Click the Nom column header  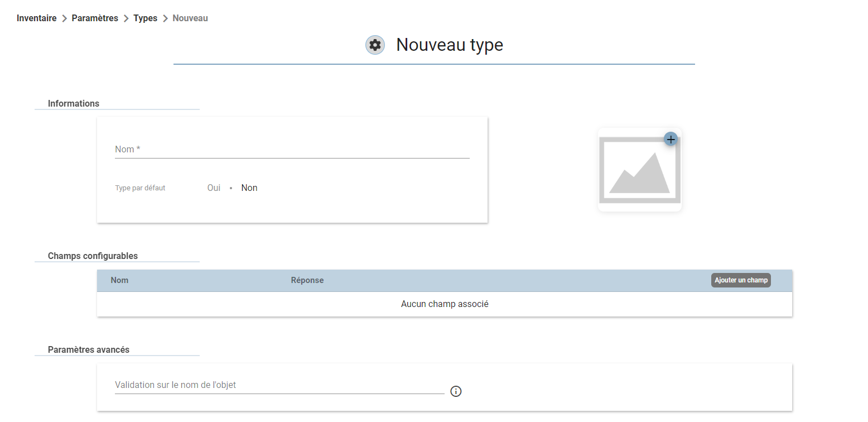tap(119, 280)
